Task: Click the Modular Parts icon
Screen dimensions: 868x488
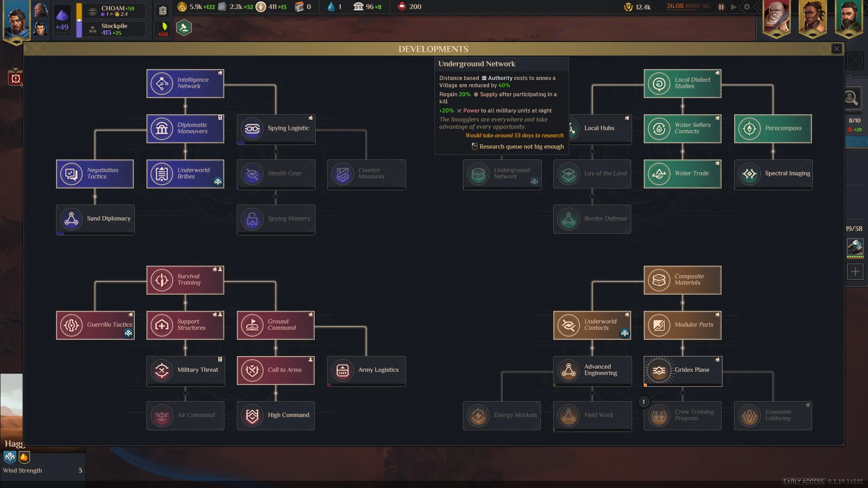Action: point(659,325)
